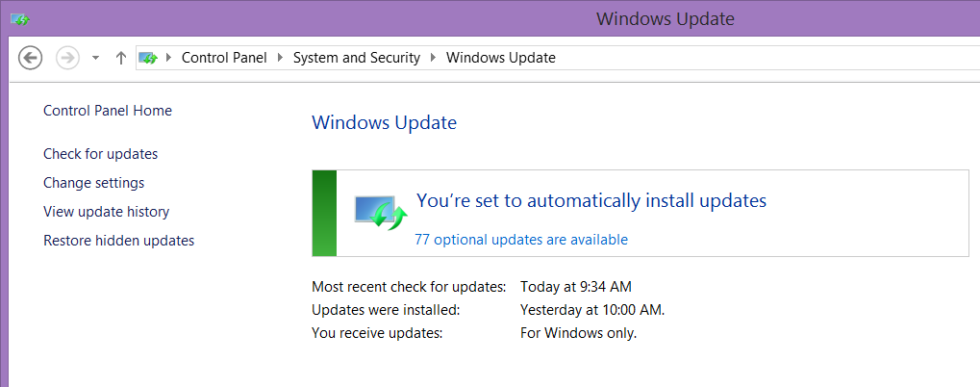Open Restore hidden updates
The height and width of the screenshot is (387, 980).
pyautogui.click(x=118, y=241)
